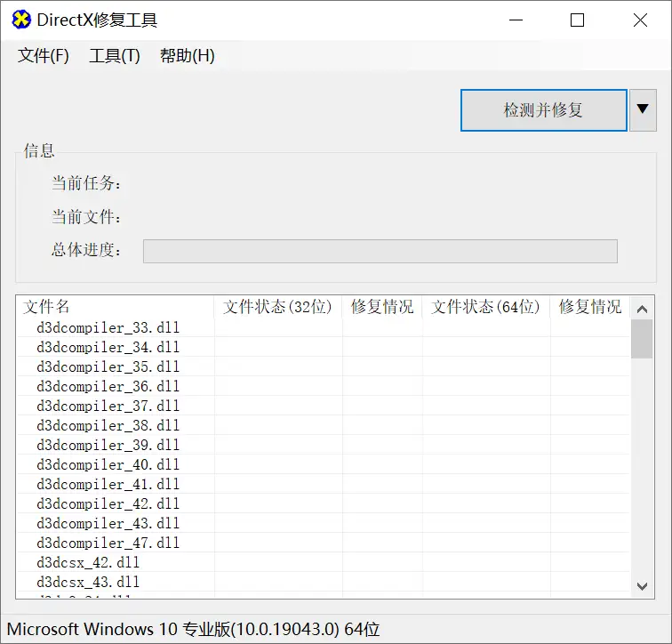The width and height of the screenshot is (672, 644).
Task: Click the file list scrollbar thumb
Action: coord(642,339)
